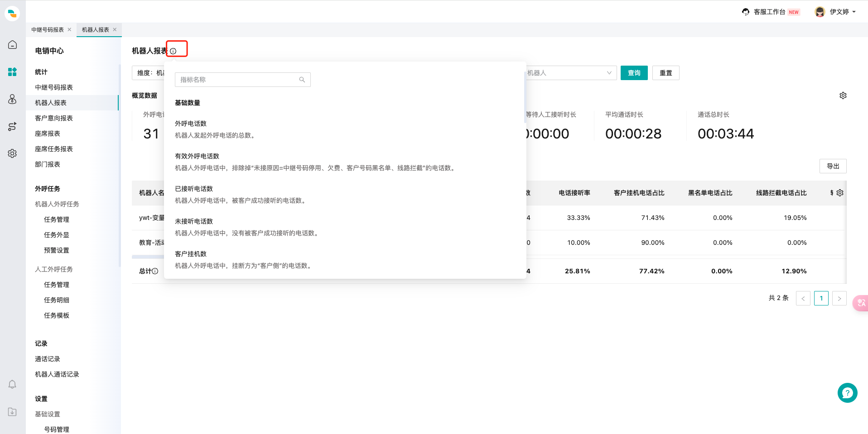Open 机器人通话记录 in sidebar
Image resolution: width=868 pixels, height=434 pixels.
tap(57, 374)
